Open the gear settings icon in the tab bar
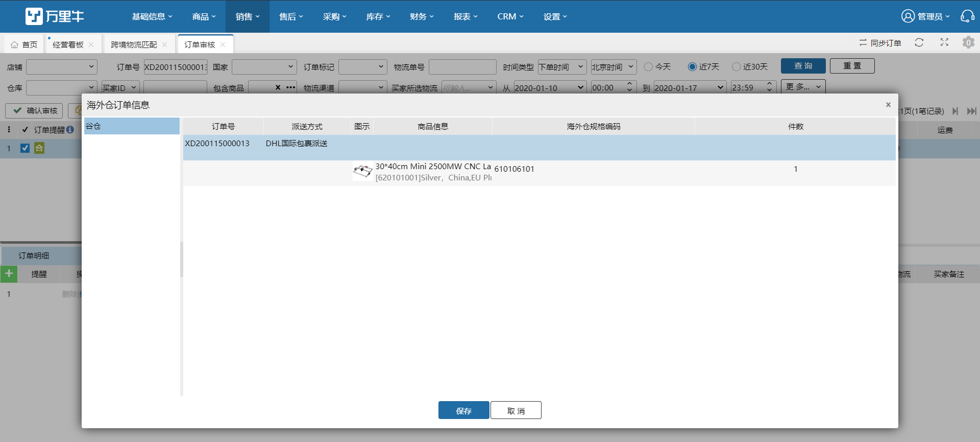980x442 pixels. click(x=968, y=43)
